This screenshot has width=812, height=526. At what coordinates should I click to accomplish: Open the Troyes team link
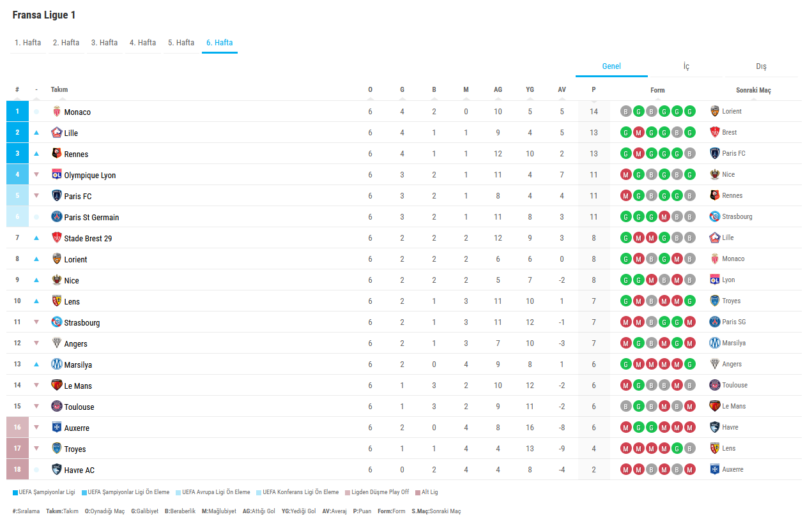coord(75,449)
